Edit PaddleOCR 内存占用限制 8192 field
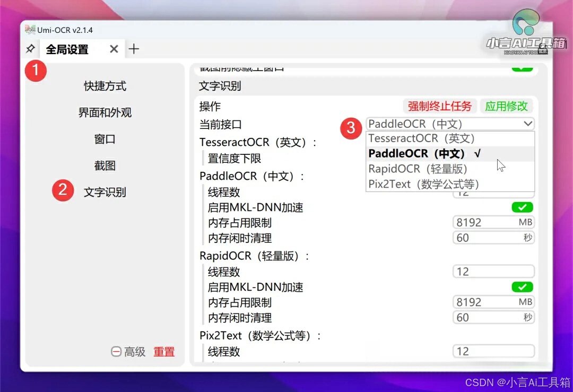 pos(494,222)
